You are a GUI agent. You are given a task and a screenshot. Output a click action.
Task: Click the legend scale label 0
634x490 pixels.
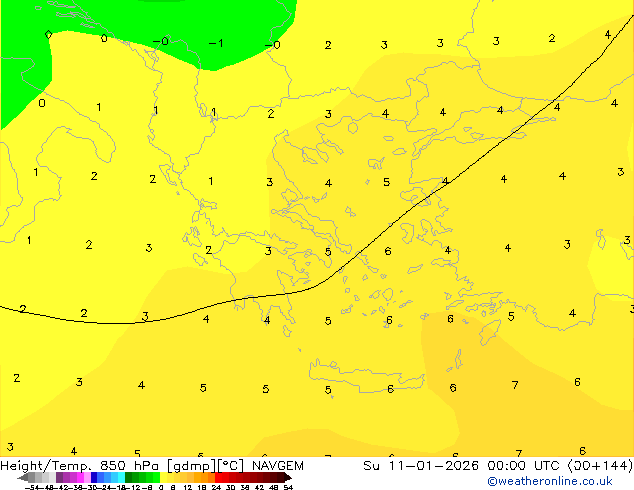click(x=161, y=488)
